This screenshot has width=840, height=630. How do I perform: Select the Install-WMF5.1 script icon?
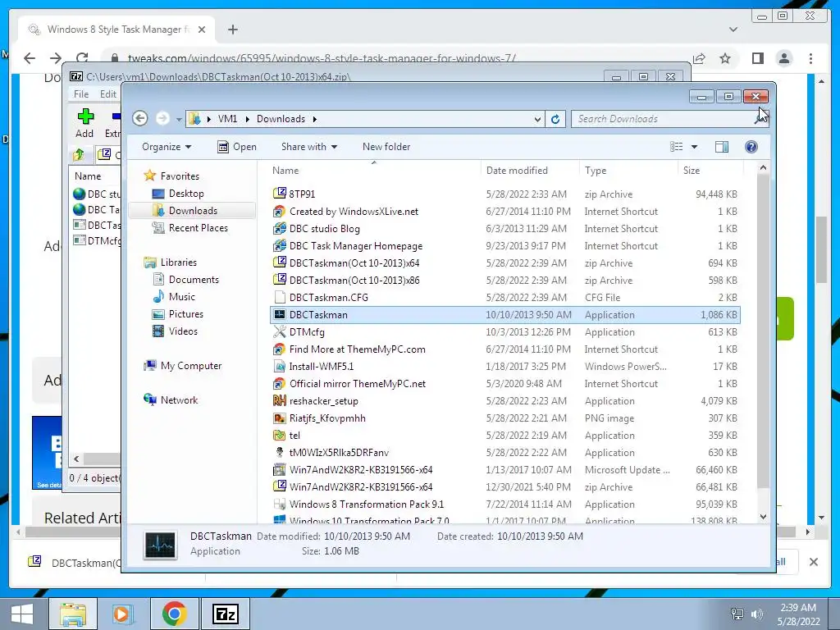coord(279,367)
